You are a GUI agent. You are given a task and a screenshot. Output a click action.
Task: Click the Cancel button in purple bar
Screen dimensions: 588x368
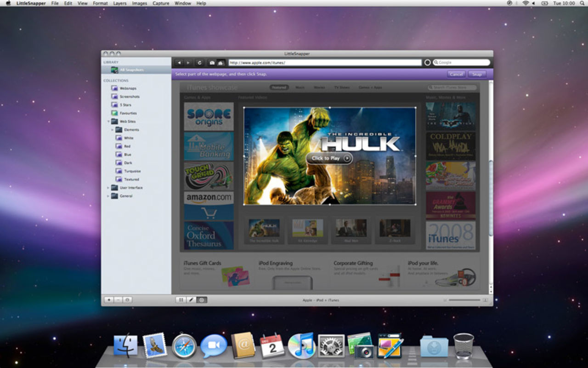[456, 74]
